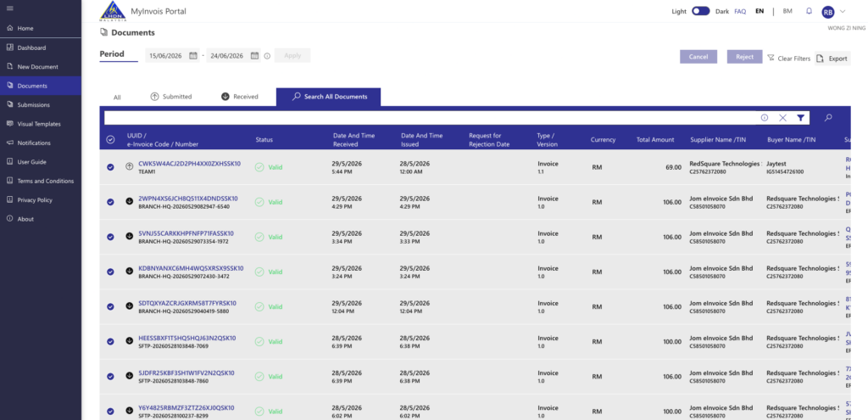Viewport: 868px width, 420px height.
Task: Click the Supplier Name /TIN column header
Action: point(718,140)
